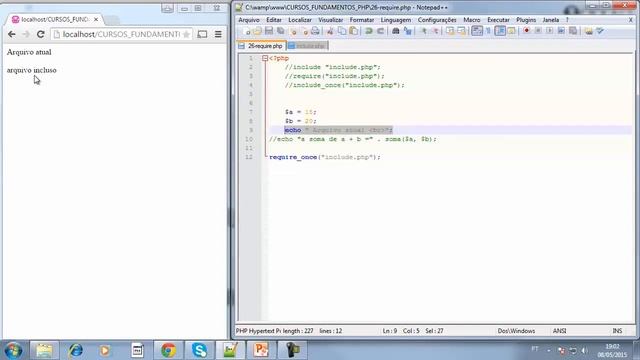Click the Zoom In toolbar icon

pos(423,31)
